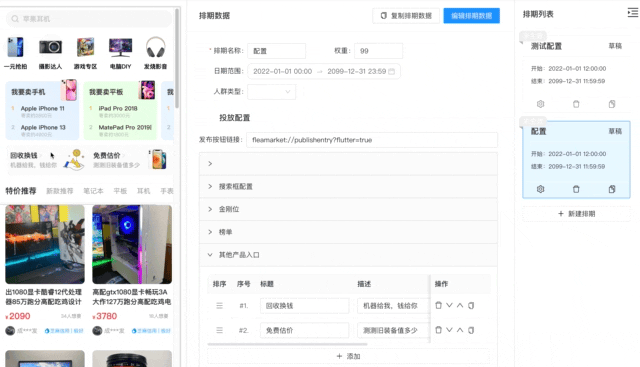The image size is (640, 367).
Task: Click the 排期名称 input field
Action: coord(276,51)
